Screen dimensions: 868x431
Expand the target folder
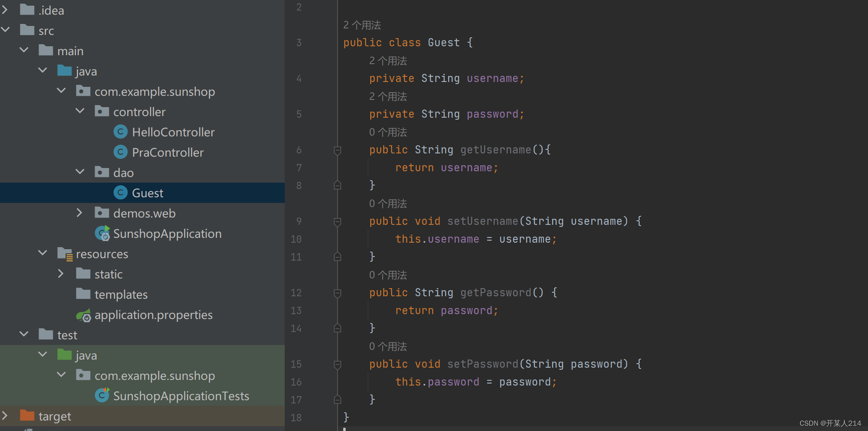6,416
